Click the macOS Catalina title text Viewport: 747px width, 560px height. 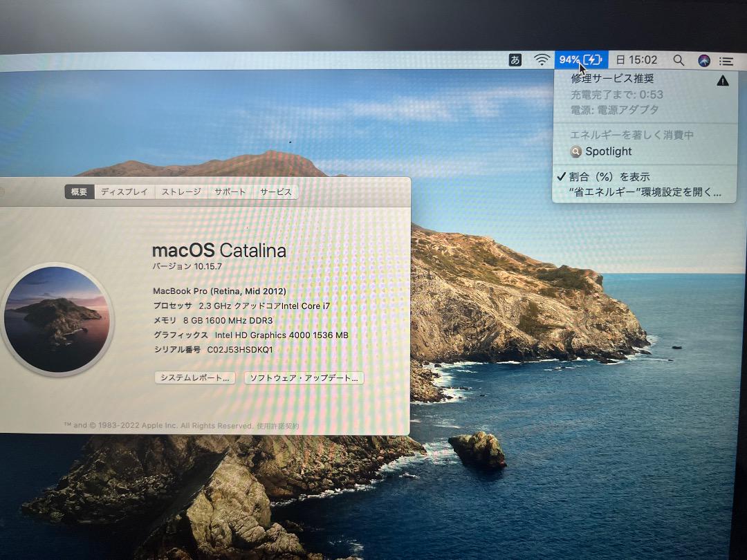click(x=219, y=250)
